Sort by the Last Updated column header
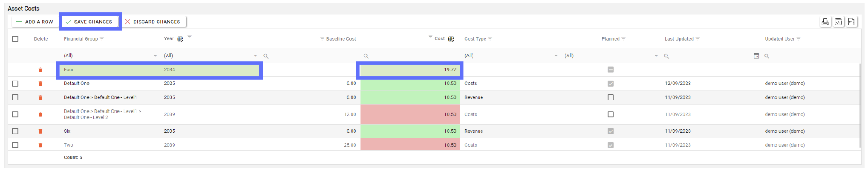 pyautogui.click(x=679, y=39)
